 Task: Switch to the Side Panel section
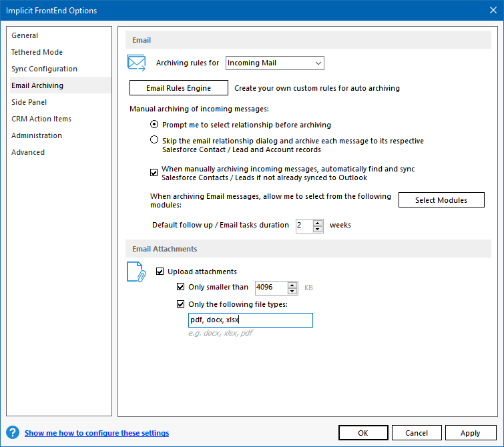coord(29,102)
